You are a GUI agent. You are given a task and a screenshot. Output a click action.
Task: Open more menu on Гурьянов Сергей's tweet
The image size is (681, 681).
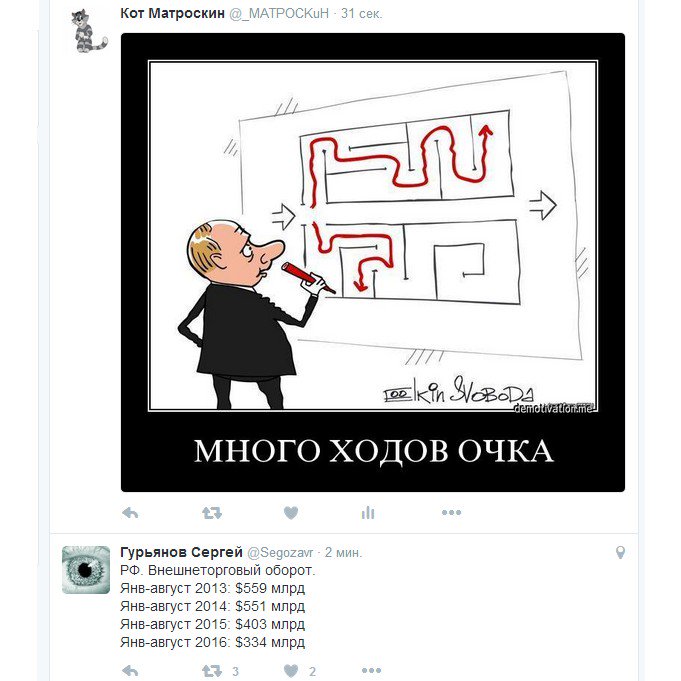click(371, 671)
